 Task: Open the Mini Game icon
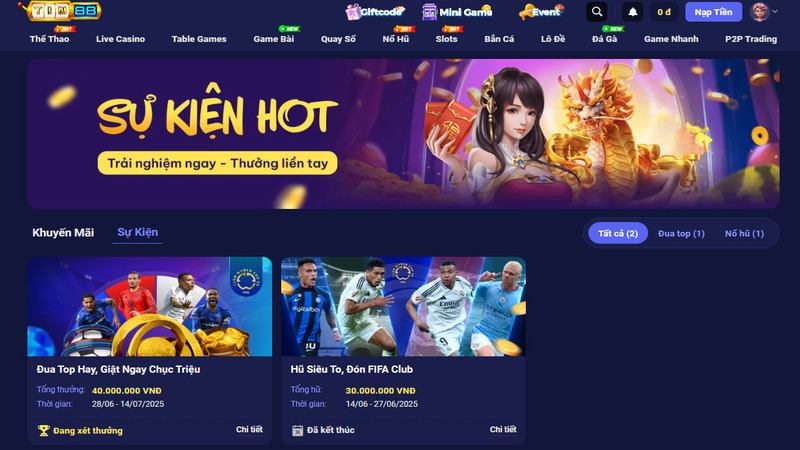click(x=429, y=12)
